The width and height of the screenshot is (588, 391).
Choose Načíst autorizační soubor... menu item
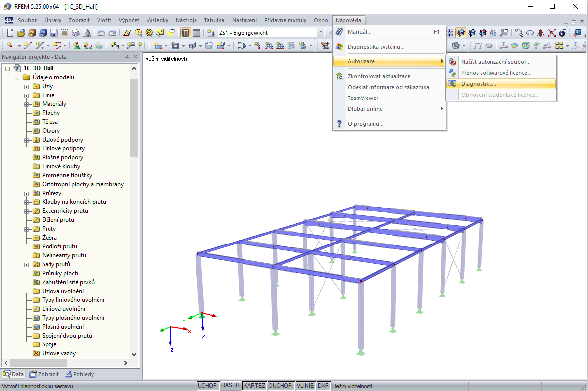pos(501,62)
